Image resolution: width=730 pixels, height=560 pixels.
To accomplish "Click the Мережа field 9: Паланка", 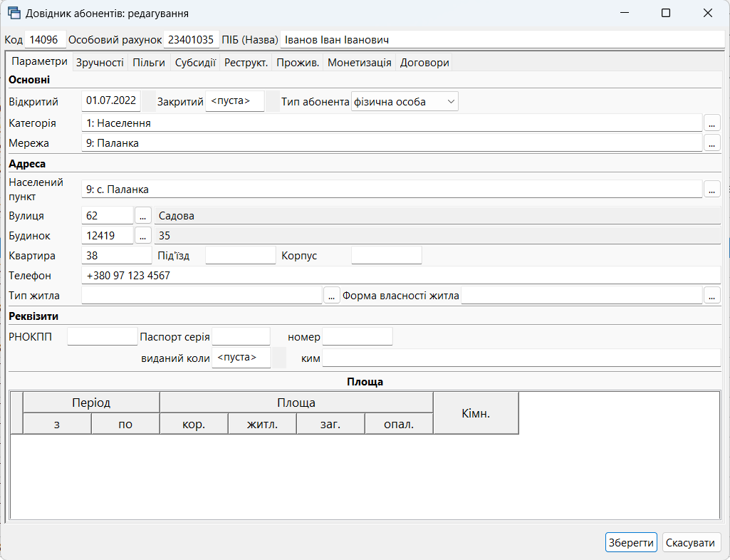I will pyautogui.click(x=392, y=143).
